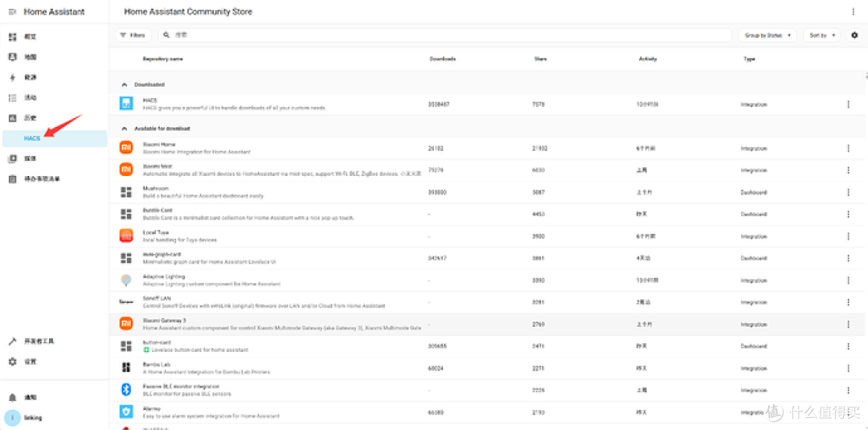Open the HACS row three-dot menu
The height and width of the screenshot is (430, 868).
click(x=848, y=104)
